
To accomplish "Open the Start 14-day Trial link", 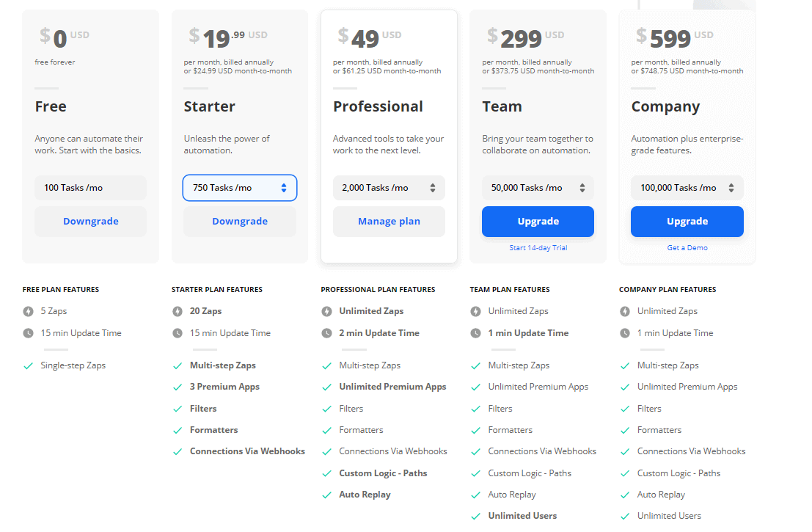I will [538, 247].
